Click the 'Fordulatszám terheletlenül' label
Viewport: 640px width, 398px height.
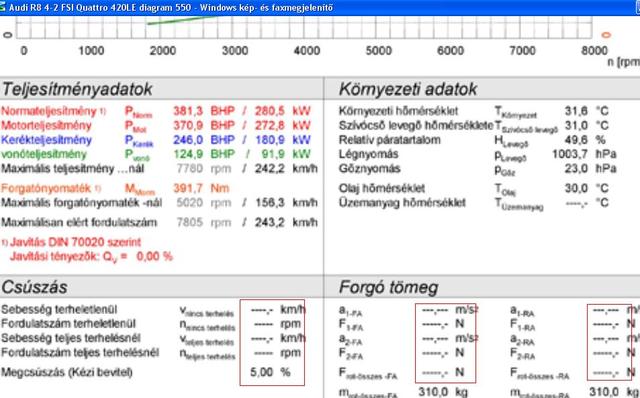pos(68,324)
